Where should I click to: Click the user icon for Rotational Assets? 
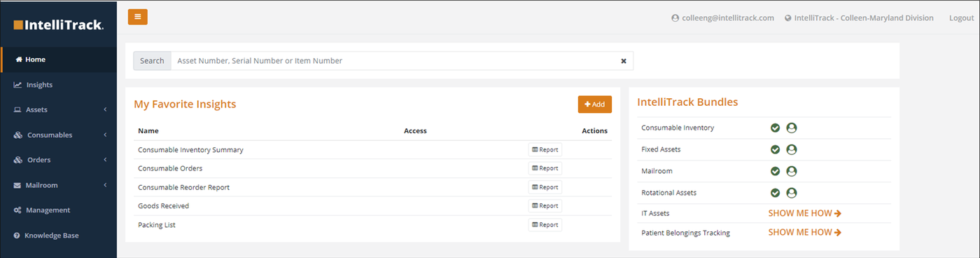pyautogui.click(x=792, y=193)
